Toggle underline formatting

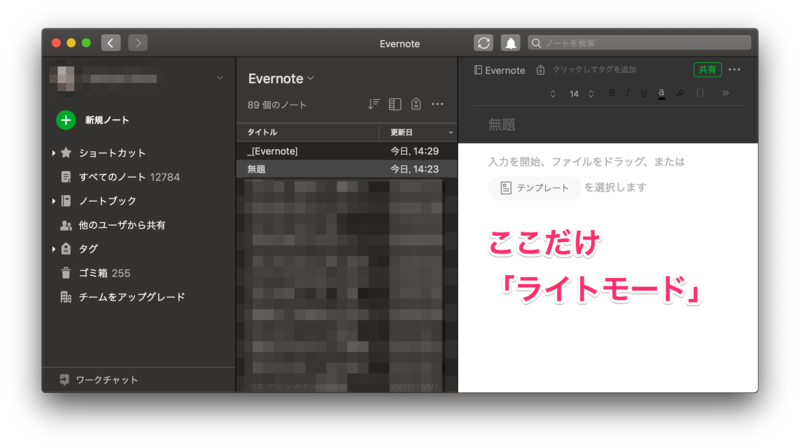click(x=644, y=93)
